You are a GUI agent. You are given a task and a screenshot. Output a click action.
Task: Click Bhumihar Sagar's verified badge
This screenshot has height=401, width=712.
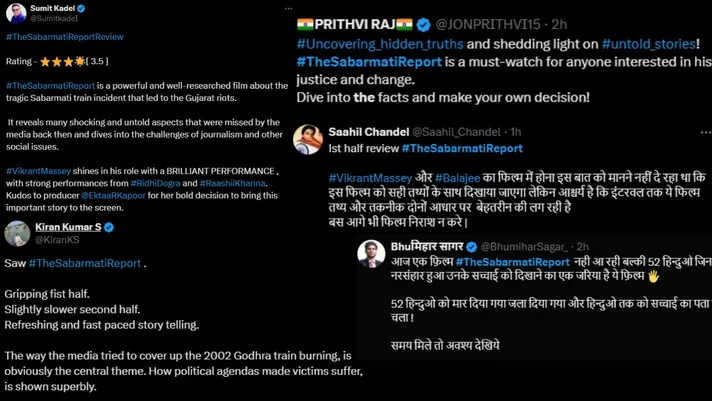point(472,247)
